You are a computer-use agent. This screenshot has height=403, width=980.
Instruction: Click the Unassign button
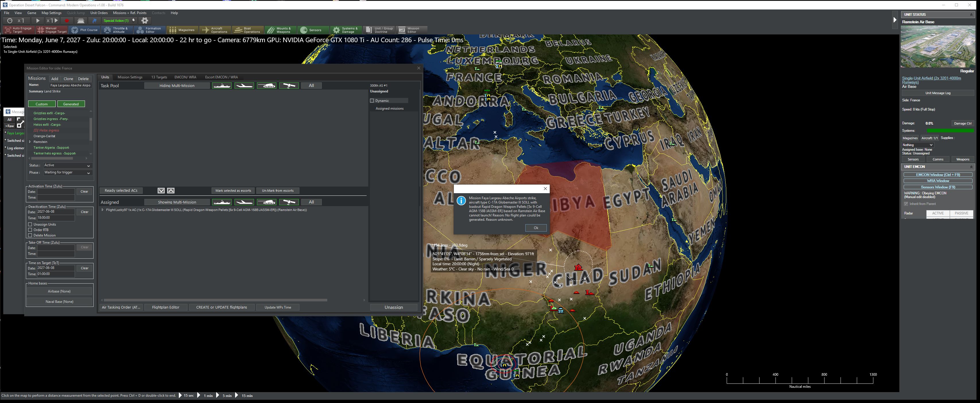tap(394, 307)
